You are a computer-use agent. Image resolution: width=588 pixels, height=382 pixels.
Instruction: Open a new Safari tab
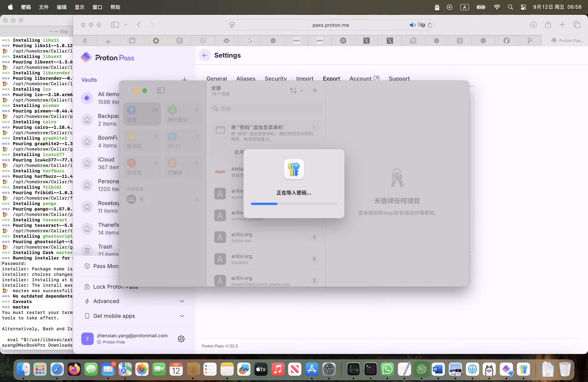click(x=562, y=25)
